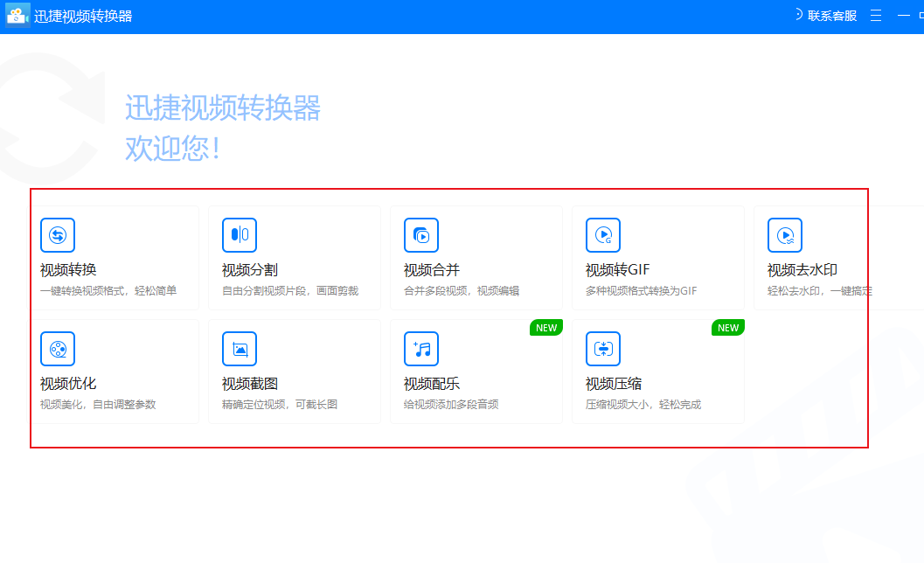924x563 pixels.
Task: Click description "自由分割视频片段，画面剪裁"
Action: tap(290, 291)
